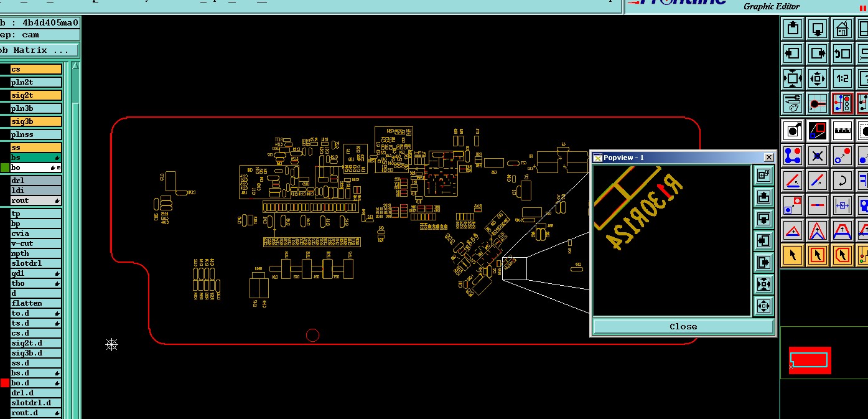Select the sig2t layer row
The height and width of the screenshot is (419, 868).
[x=36, y=95]
